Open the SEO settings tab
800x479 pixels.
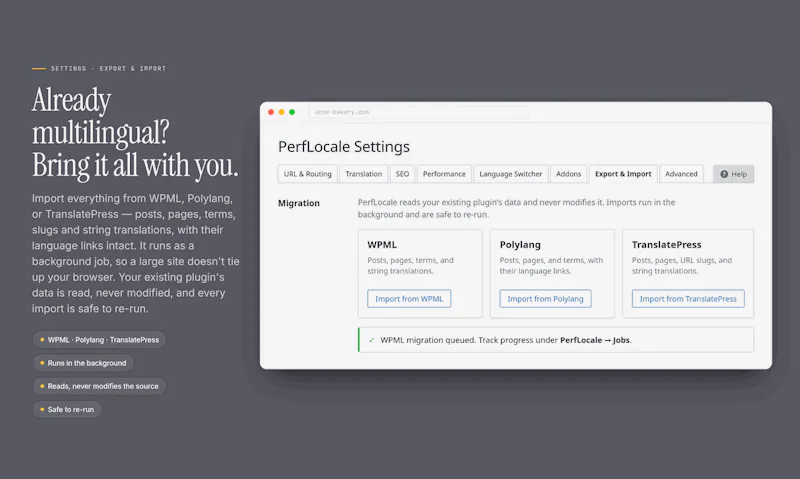click(402, 174)
